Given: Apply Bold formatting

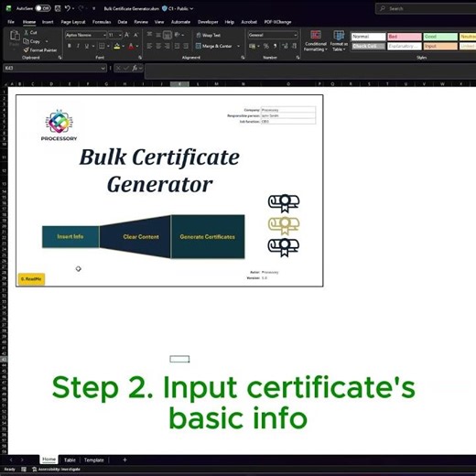Looking at the screenshot, I should [x=70, y=46].
